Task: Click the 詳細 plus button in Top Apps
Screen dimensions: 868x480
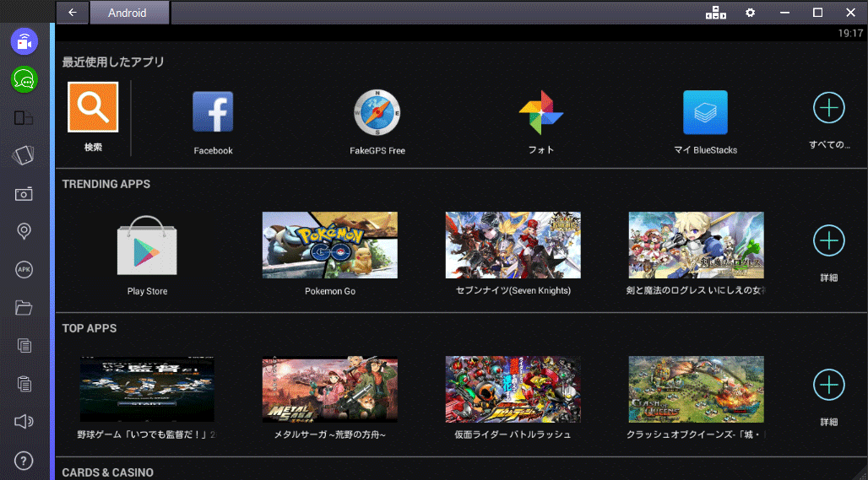Action: (828, 385)
